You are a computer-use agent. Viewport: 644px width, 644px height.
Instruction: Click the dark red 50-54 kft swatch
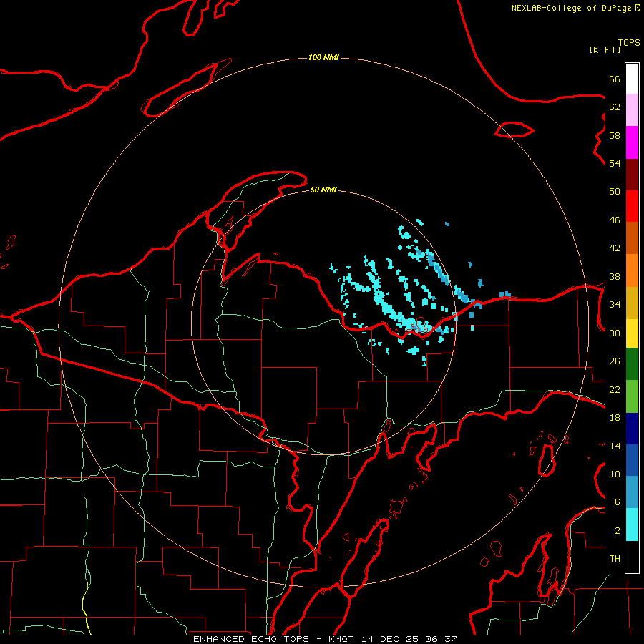click(x=632, y=175)
